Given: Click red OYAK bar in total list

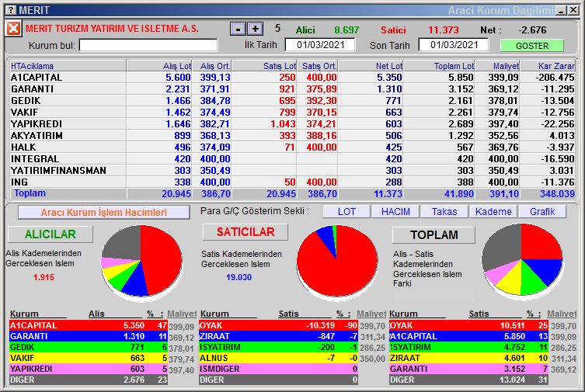Looking at the screenshot, I should tap(468, 325).
